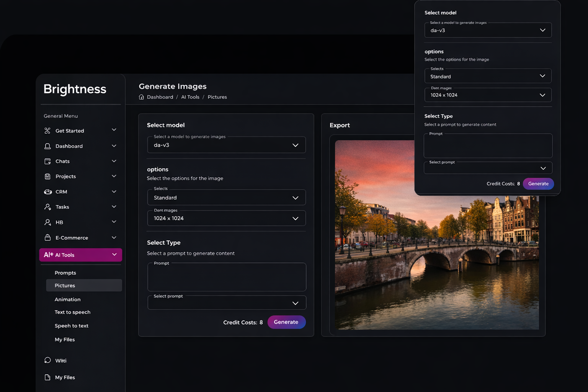Click the home icon in breadcrumb
Image resolution: width=588 pixels, height=392 pixels.
point(141,97)
